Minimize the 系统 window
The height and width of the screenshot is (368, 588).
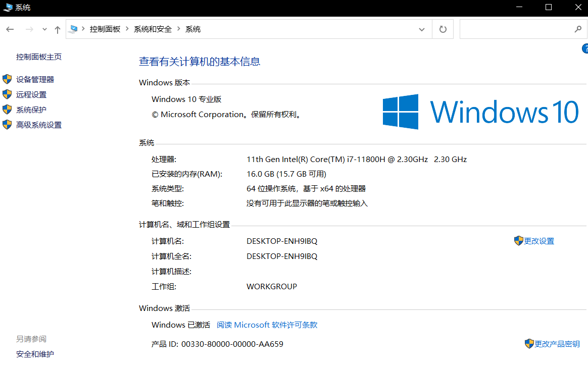(519, 7)
